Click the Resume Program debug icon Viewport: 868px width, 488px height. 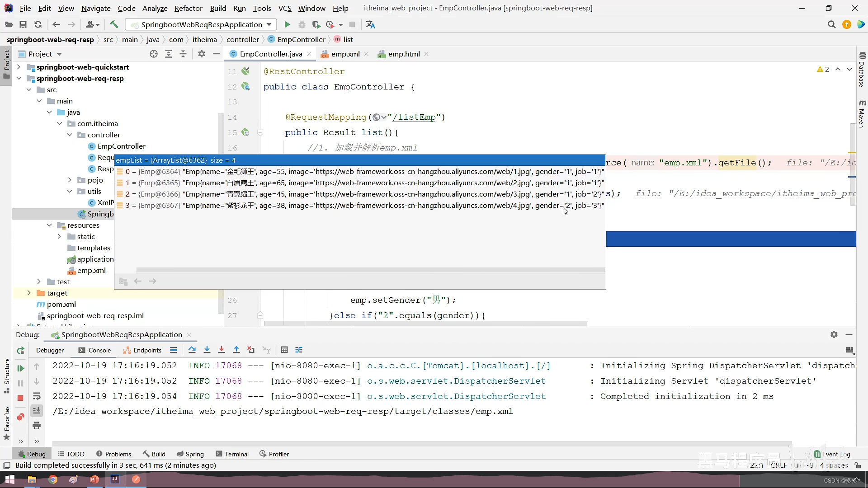20,368
